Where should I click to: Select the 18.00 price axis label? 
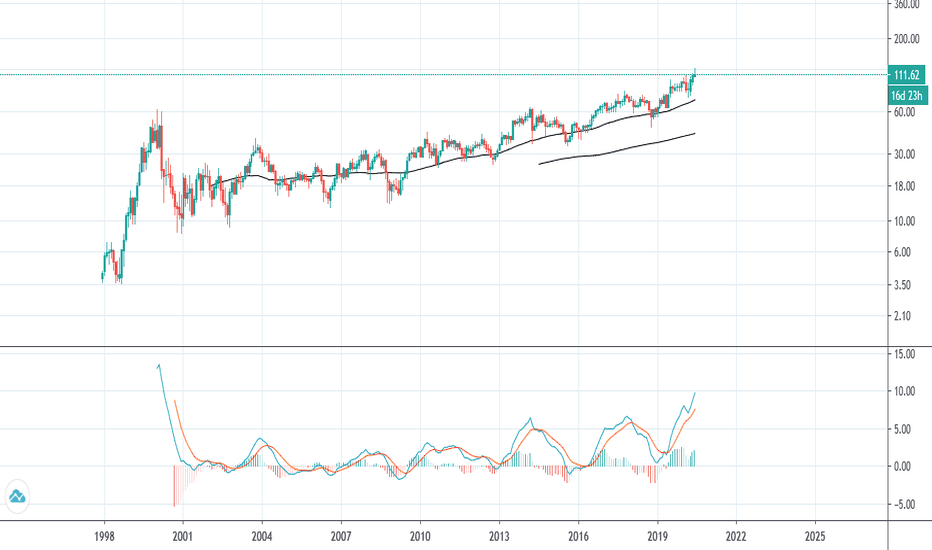tap(904, 186)
